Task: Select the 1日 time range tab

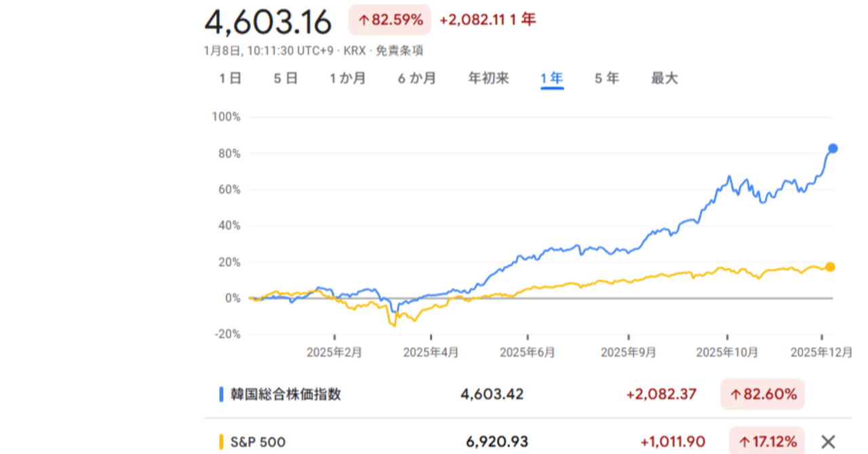Action: point(231,78)
